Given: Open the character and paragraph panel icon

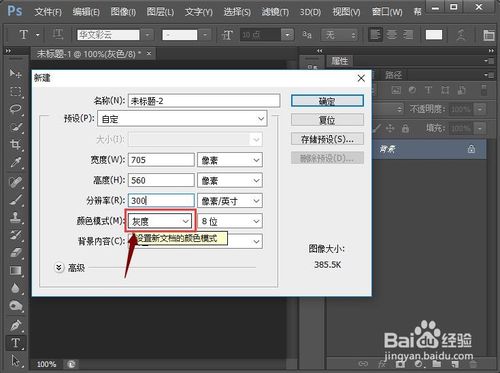Looking at the screenshot, I should [489, 35].
